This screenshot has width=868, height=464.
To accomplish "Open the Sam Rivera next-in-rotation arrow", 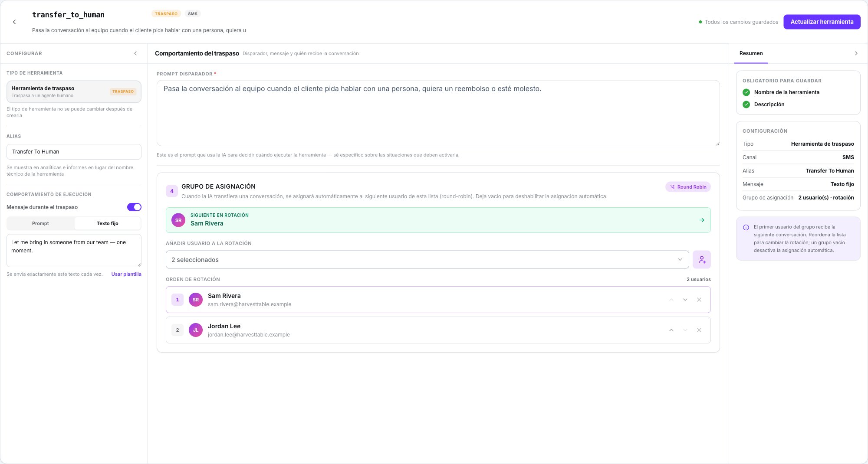I will coord(701,220).
